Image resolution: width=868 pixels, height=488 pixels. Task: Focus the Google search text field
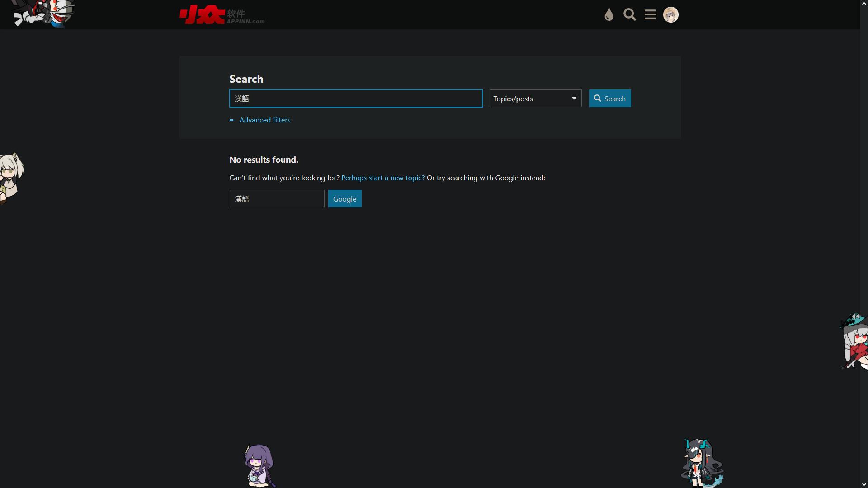tap(277, 199)
